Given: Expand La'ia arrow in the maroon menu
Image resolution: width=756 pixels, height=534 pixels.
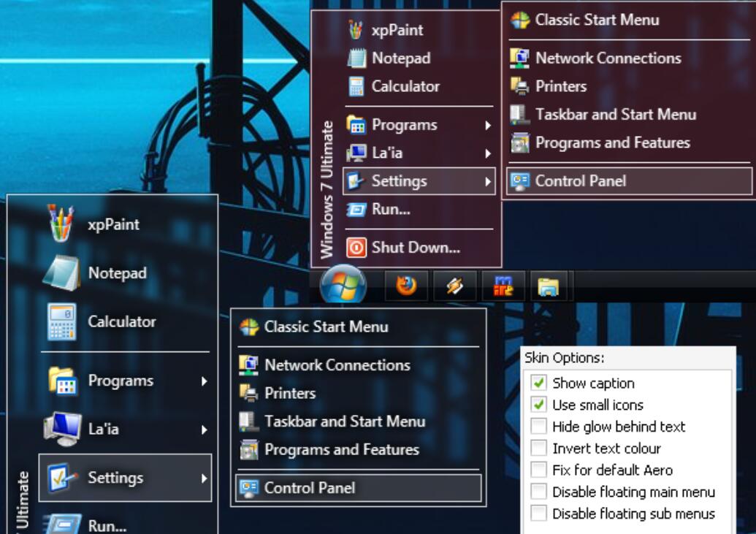Looking at the screenshot, I should [487, 153].
